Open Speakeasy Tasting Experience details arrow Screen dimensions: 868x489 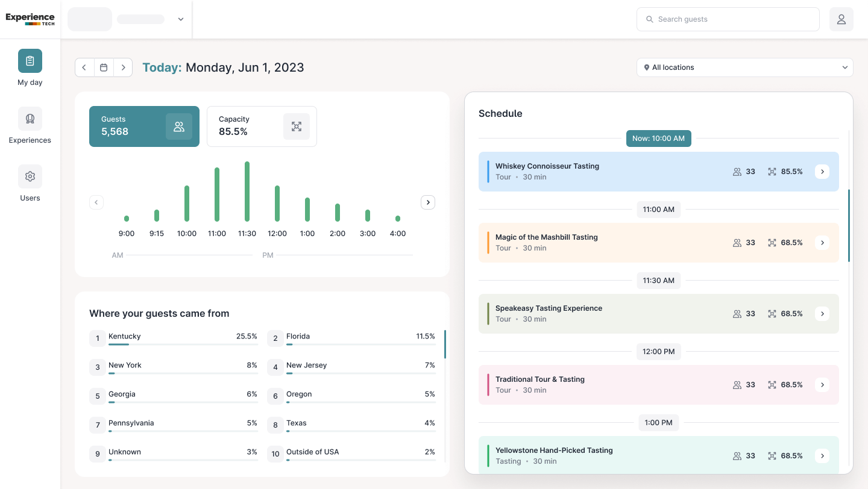822,314
